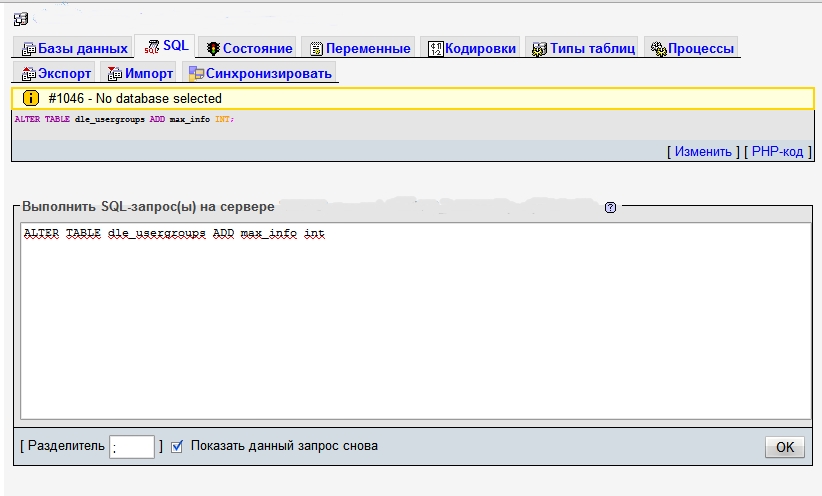Click the server icon at top left
This screenshot has height=496, width=822.
click(20, 17)
